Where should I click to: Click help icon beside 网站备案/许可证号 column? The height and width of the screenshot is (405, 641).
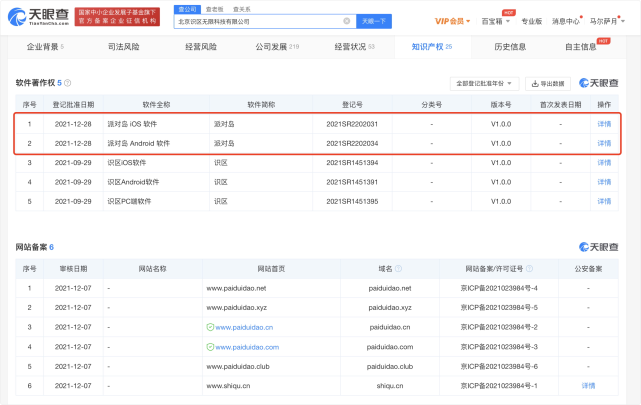click(x=529, y=269)
